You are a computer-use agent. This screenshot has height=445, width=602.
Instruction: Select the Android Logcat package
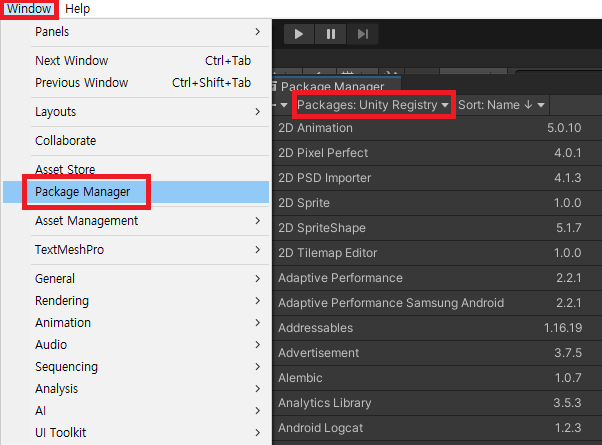437,427
